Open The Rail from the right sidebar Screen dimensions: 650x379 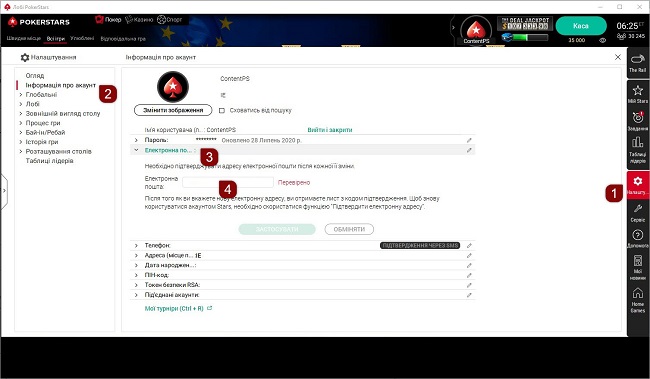click(638, 63)
